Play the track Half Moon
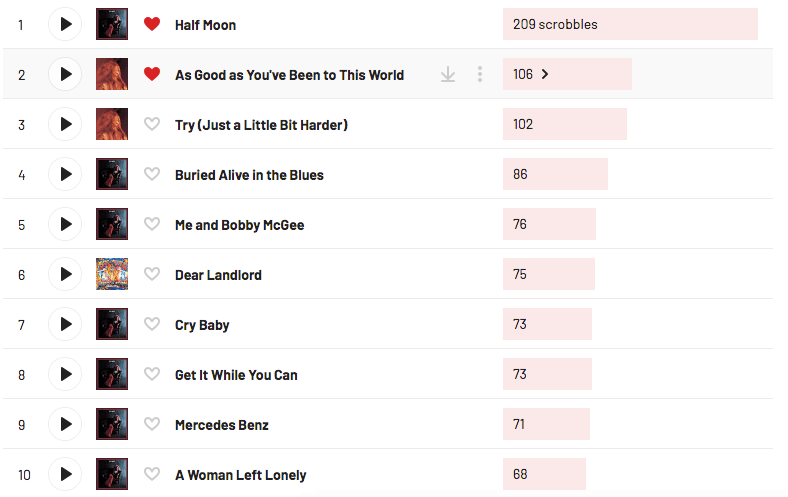This screenshot has width=788, height=497. click(65, 24)
